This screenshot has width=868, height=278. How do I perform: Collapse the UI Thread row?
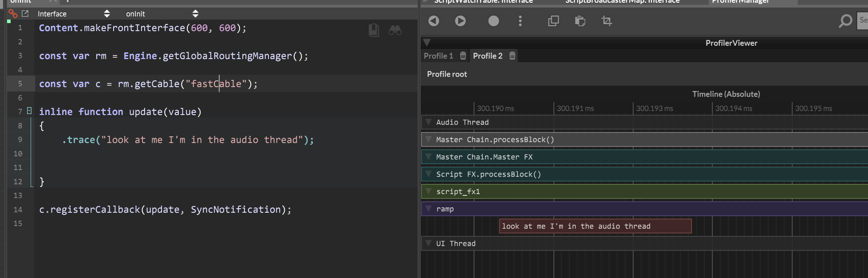point(428,243)
